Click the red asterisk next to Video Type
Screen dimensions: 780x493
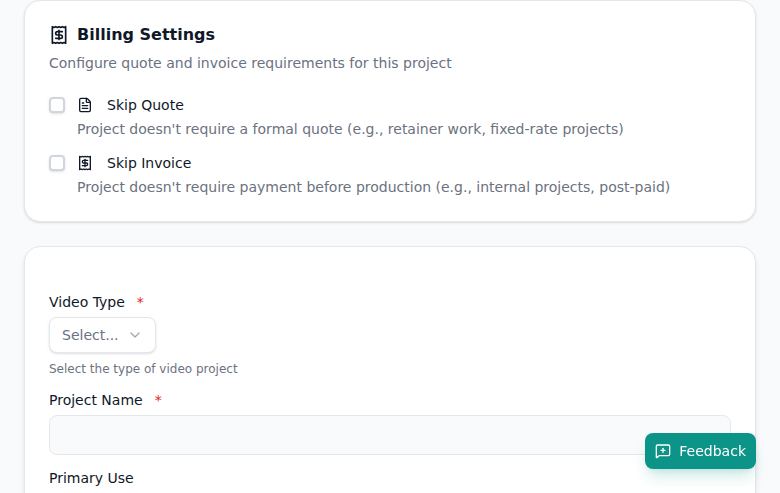(140, 302)
